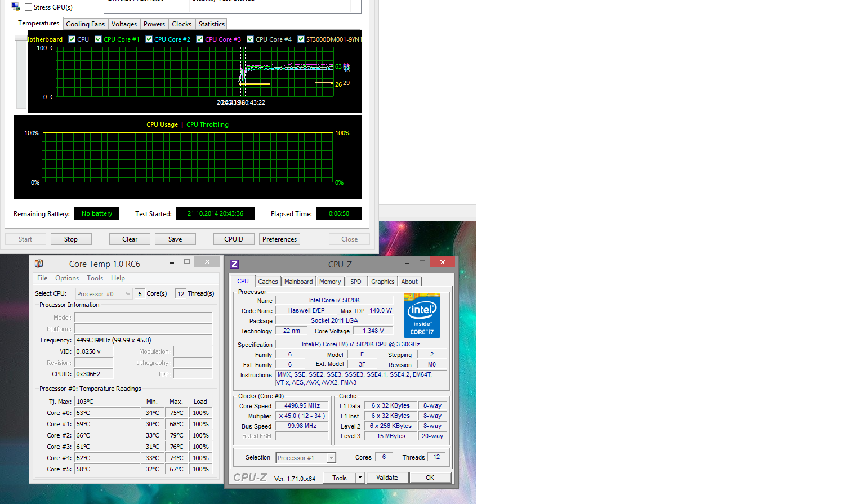Maximize the Core Temp window
The height and width of the screenshot is (504, 865).
187,262
